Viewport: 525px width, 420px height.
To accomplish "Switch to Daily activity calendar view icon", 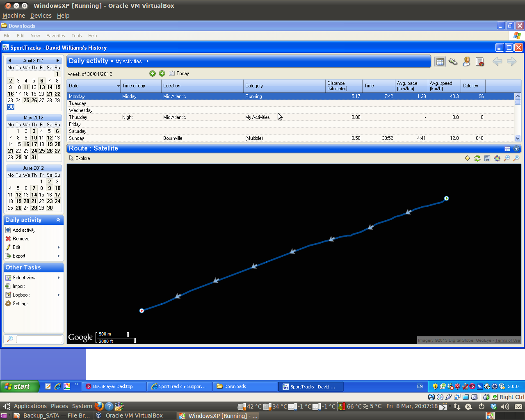I will (440, 62).
